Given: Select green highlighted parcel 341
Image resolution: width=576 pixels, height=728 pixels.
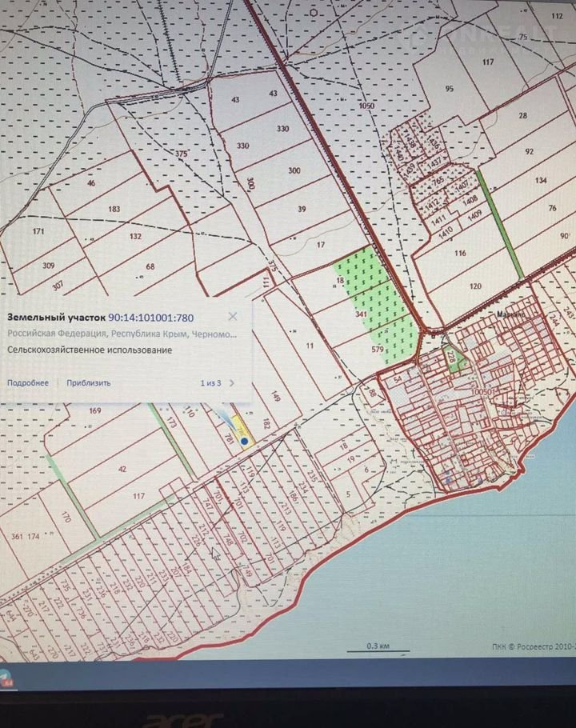Looking at the screenshot, I should [361, 314].
